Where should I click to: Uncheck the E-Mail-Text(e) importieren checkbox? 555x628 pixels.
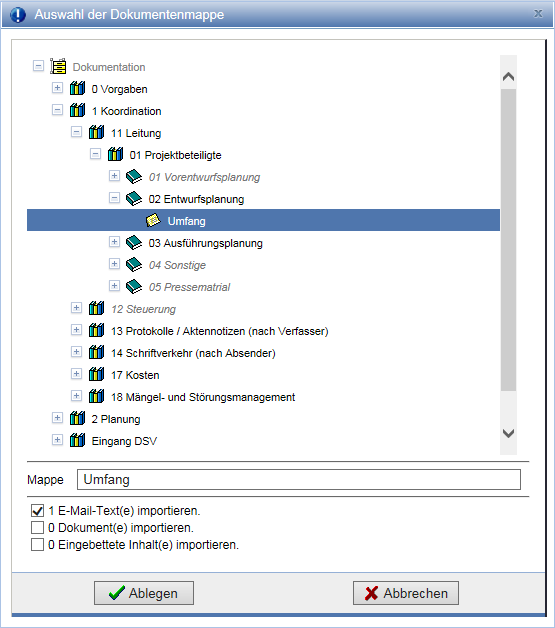click(x=37, y=511)
